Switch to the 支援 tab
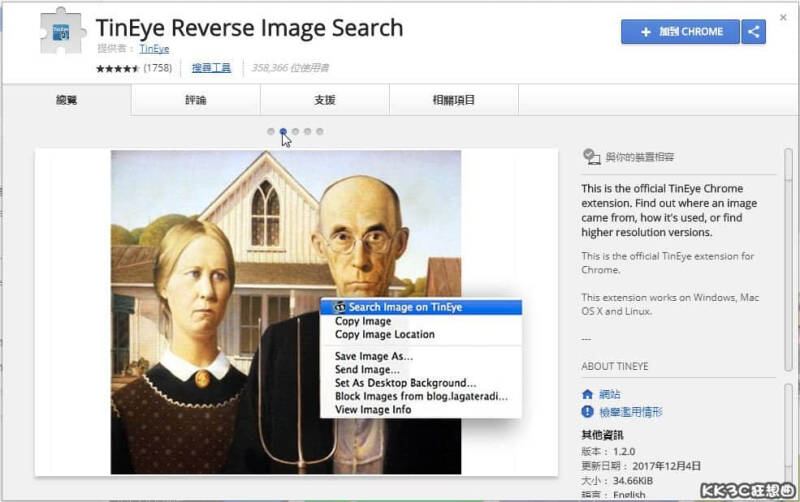 [x=324, y=100]
